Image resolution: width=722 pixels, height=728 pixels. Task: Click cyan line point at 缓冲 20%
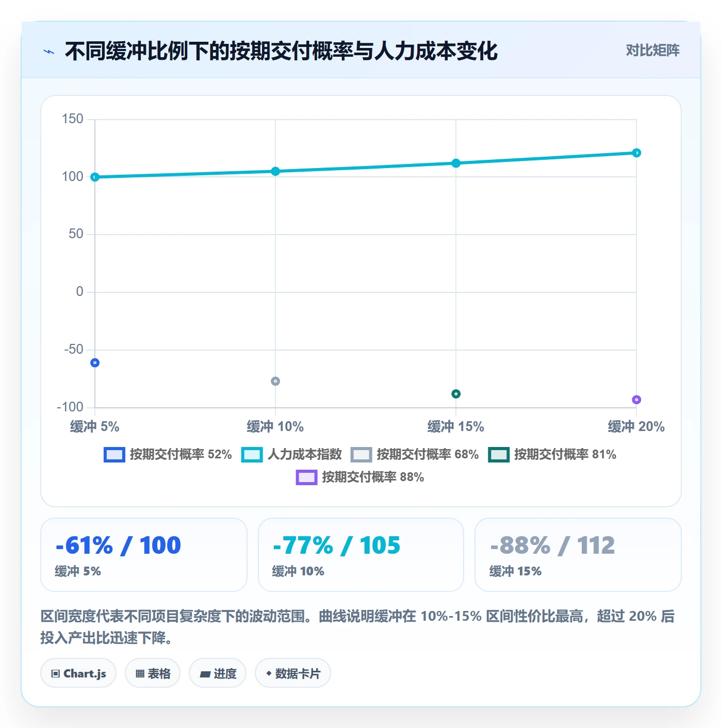[636, 153]
